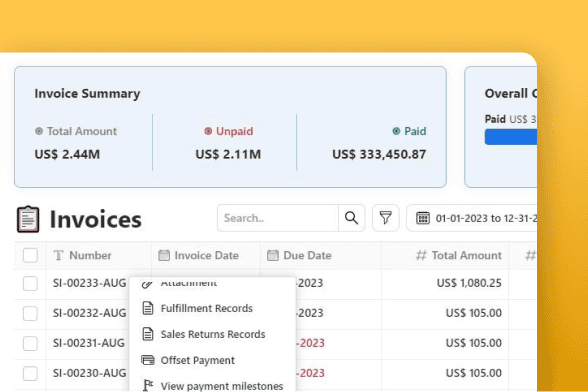Viewport: 588px width, 392px height.
Task: Click the blue Paid progress bar
Action: [x=511, y=137]
